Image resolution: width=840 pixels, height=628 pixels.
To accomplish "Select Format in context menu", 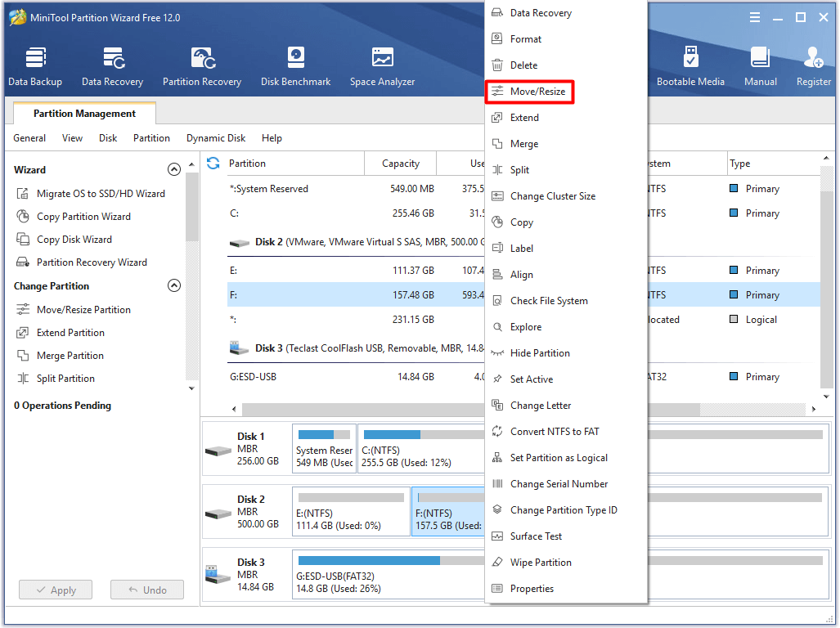I will click(566, 39).
